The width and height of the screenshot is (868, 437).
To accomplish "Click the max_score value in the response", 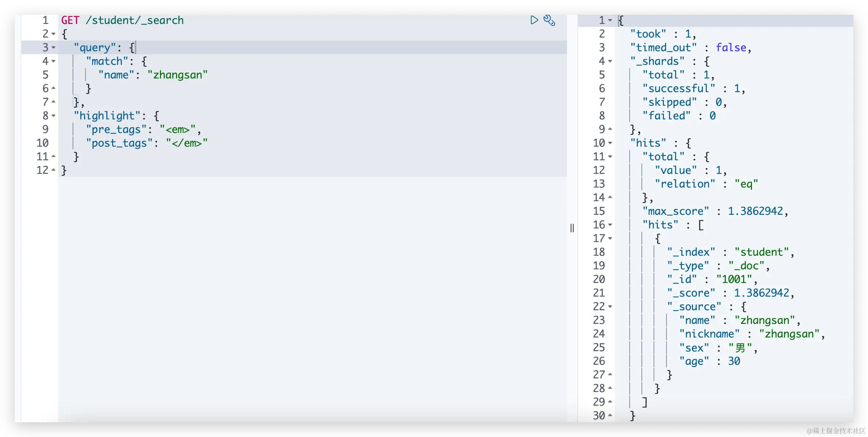I will 755,211.
